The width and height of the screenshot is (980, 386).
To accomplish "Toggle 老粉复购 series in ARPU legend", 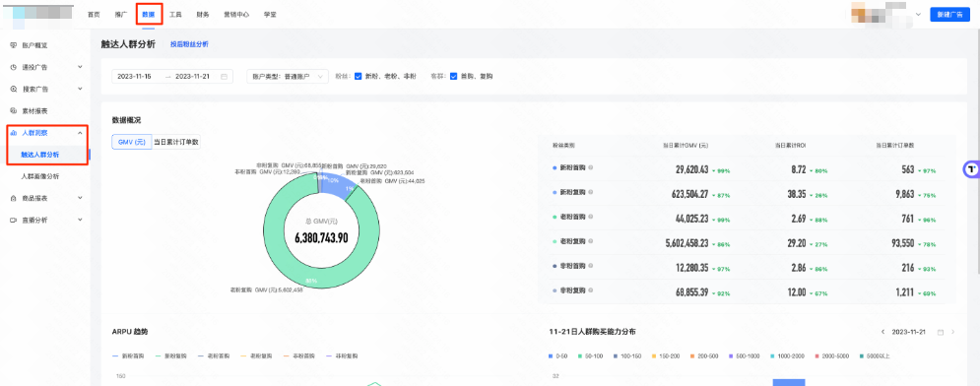I will click(x=256, y=356).
